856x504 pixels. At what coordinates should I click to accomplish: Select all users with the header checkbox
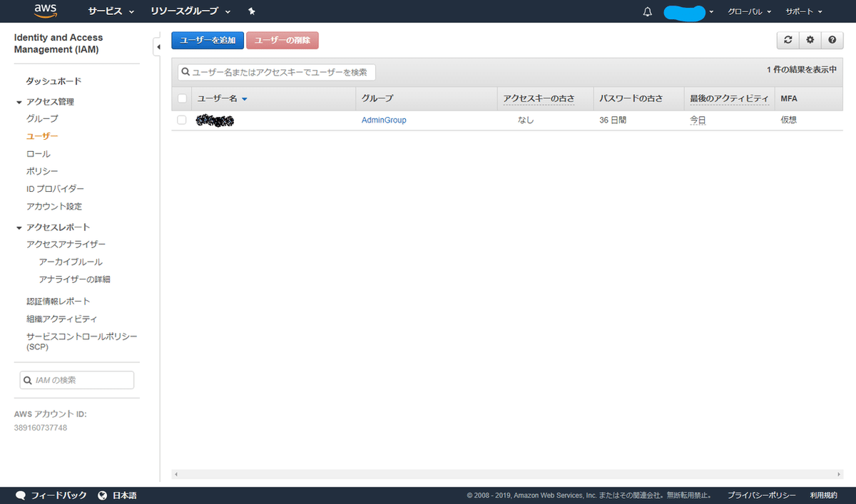click(182, 98)
